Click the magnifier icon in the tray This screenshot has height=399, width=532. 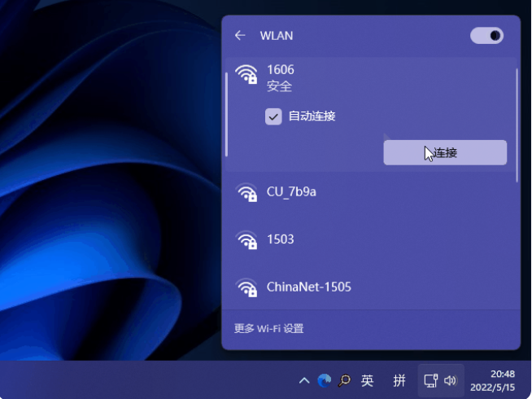click(345, 380)
